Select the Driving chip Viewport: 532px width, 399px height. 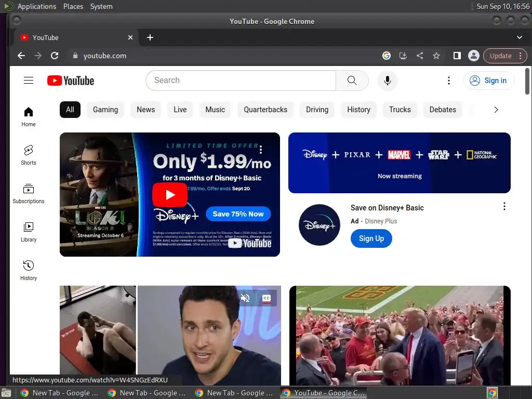[x=317, y=110]
